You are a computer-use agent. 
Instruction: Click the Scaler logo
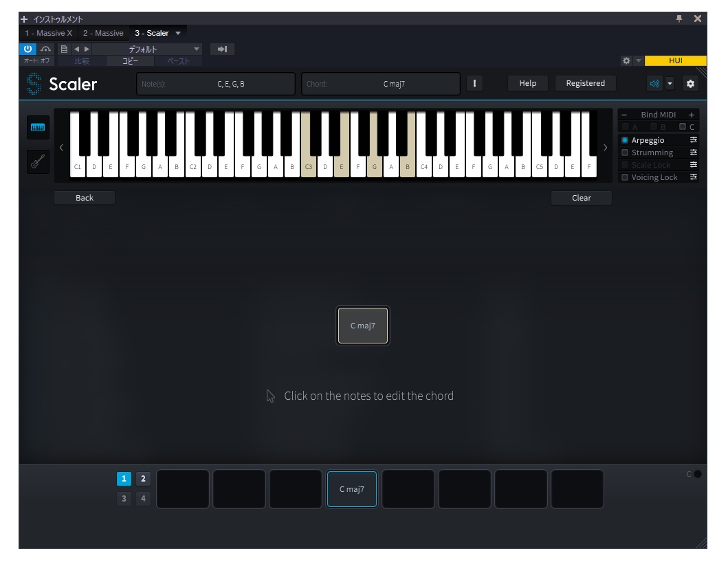(x=62, y=84)
